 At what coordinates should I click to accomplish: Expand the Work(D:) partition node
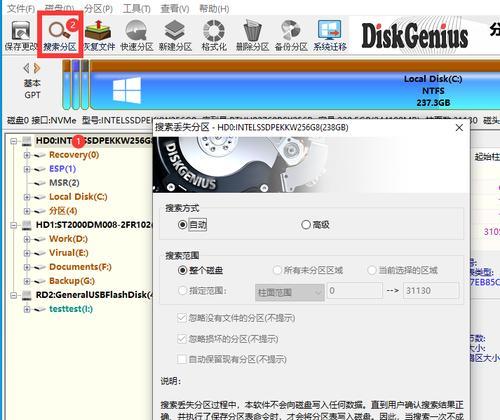[27, 239]
